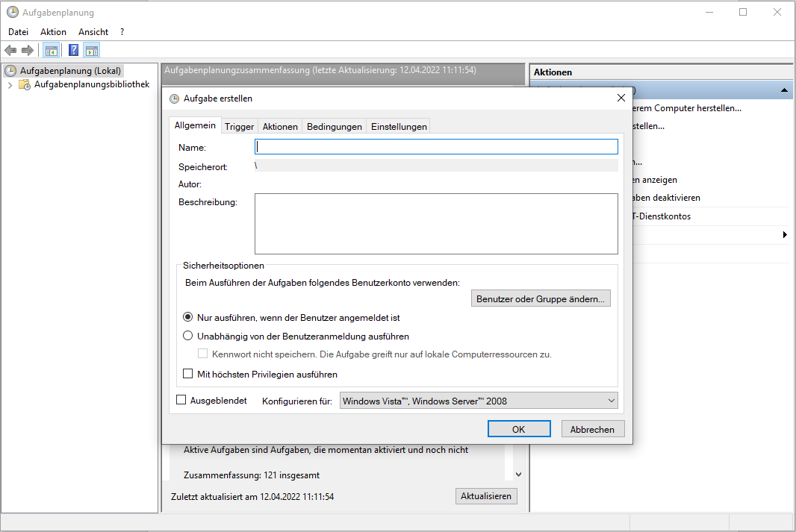Click the summary panel scrollbar down arrow
The width and height of the screenshot is (796, 532).
click(519, 474)
